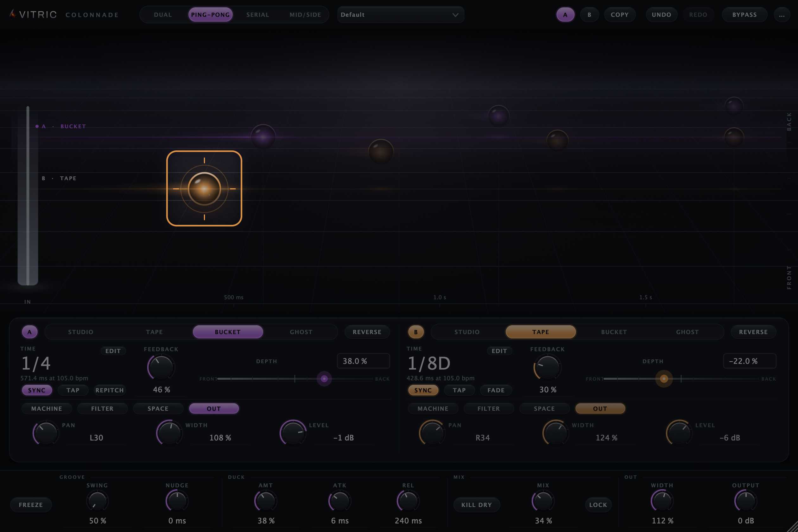Click the Pan knob showing R34
The image size is (798, 532).
click(x=432, y=433)
